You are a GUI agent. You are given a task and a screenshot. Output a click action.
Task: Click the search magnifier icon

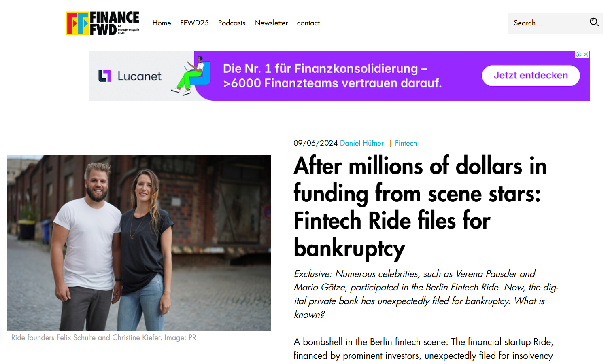pyautogui.click(x=594, y=22)
